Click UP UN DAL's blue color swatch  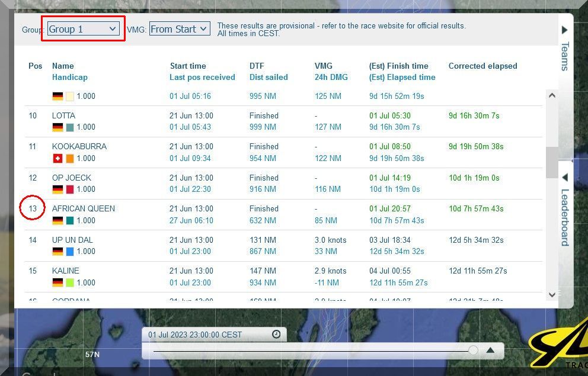[x=70, y=252]
